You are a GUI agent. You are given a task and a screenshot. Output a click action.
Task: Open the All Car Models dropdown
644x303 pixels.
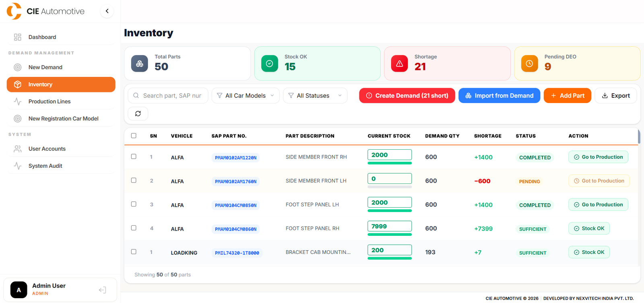246,95
